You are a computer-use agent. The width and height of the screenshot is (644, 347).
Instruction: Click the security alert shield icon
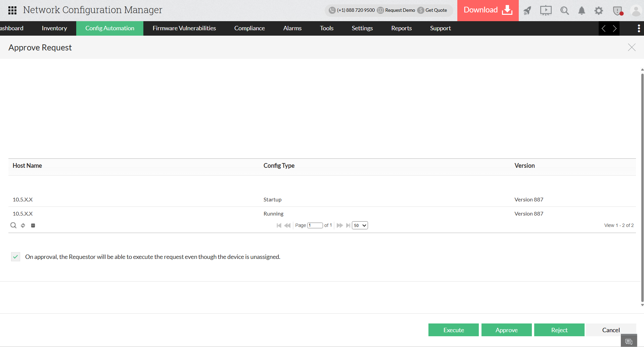tap(617, 10)
